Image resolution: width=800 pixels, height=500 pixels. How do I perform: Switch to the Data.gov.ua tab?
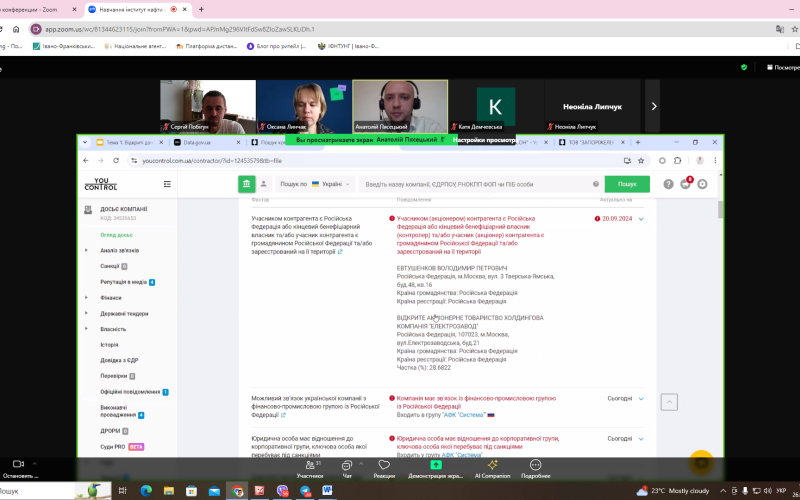pyautogui.click(x=207, y=142)
